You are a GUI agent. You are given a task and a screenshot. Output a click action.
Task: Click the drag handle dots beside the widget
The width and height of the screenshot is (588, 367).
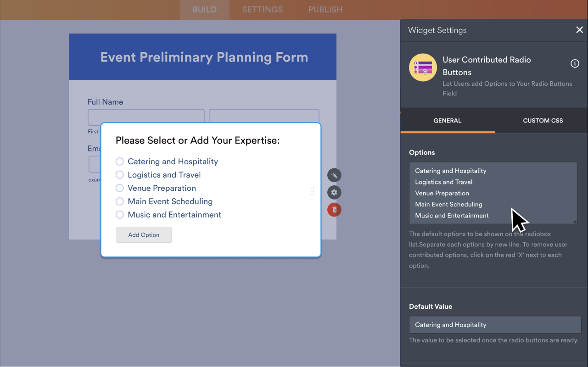(312, 191)
